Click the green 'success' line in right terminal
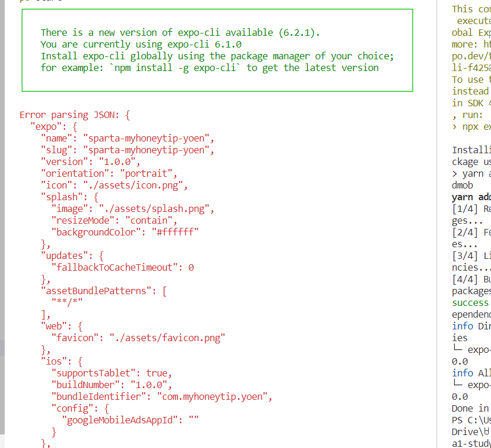The width and height of the screenshot is (491, 448). coord(470,303)
